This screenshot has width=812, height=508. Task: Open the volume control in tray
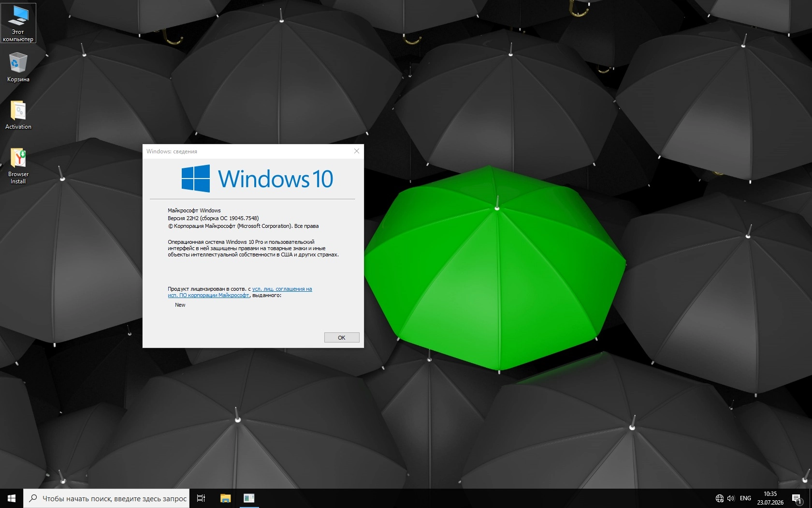coord(731,498)
